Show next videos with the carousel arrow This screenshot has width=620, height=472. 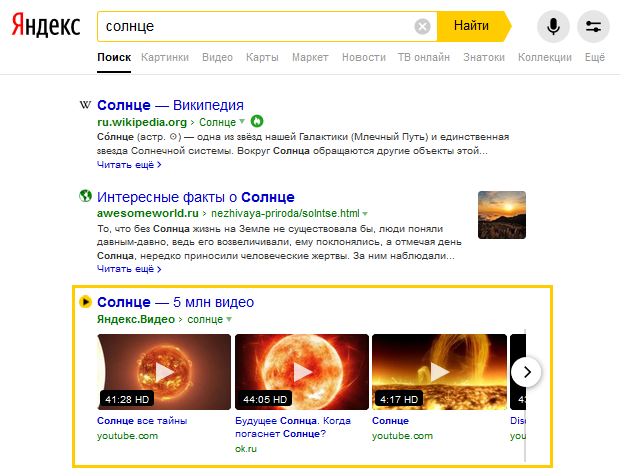coord(526,372)
